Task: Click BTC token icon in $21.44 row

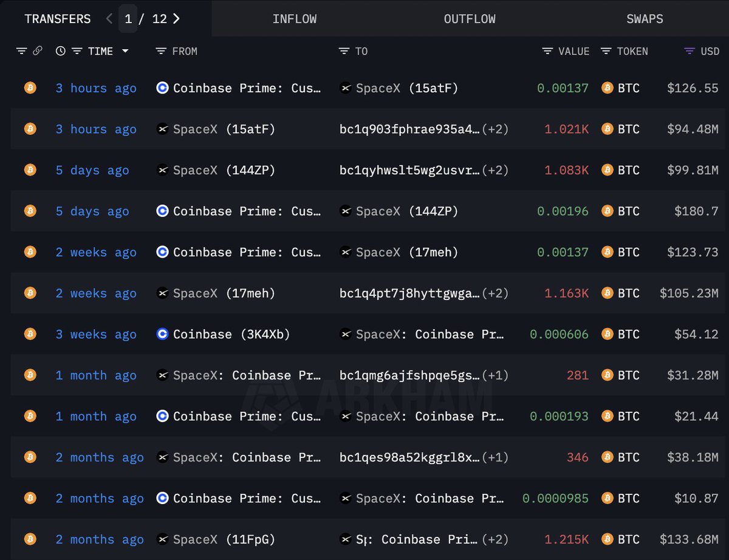Action: (607, 416)
